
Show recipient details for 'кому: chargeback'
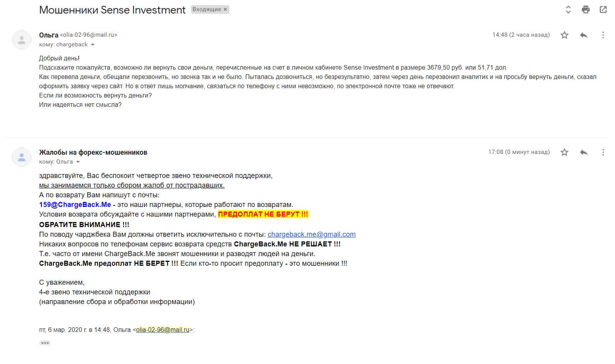click(x=93, y=45)
